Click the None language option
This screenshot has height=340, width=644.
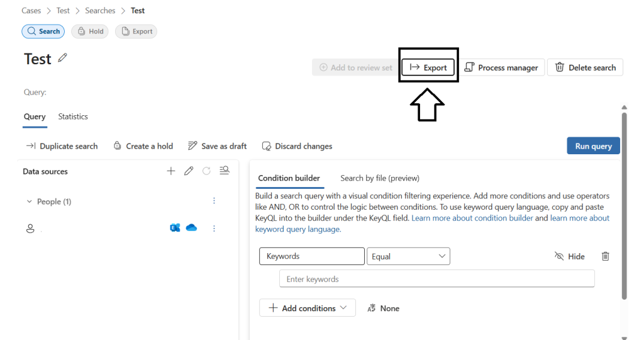point(384,309)
